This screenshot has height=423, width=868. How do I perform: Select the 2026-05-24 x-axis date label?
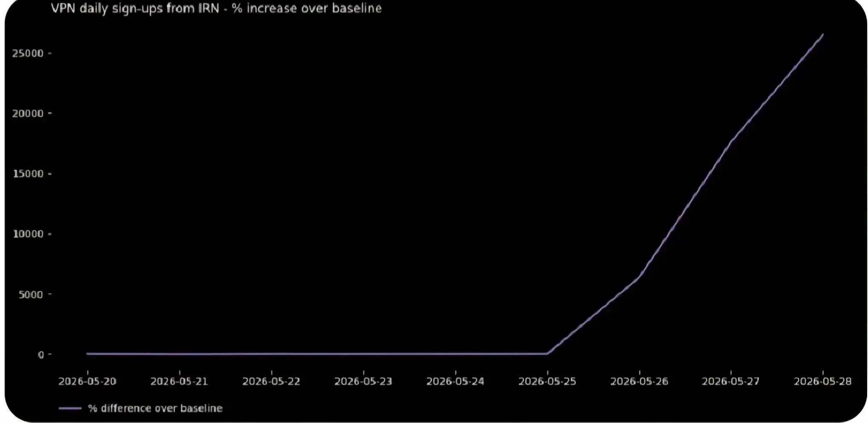455,381
